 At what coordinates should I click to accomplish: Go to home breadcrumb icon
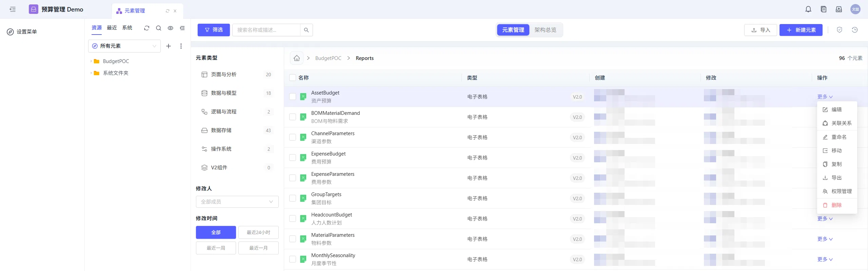tap(297, 58)
